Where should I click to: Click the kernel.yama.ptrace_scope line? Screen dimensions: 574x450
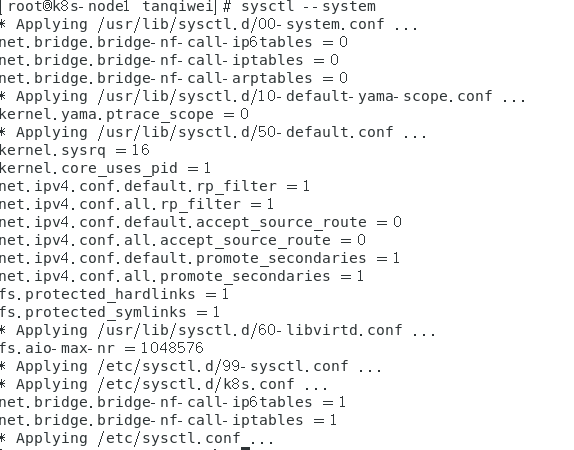[124, 114]
